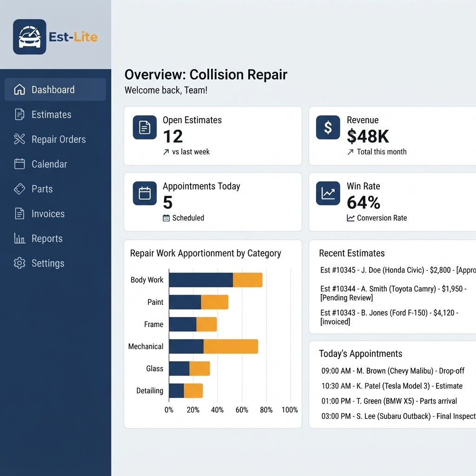Screen dimensions: 476x476
Task: Select the 03:00 PM S. Lee appointment
Action: (x=398, y=416)
